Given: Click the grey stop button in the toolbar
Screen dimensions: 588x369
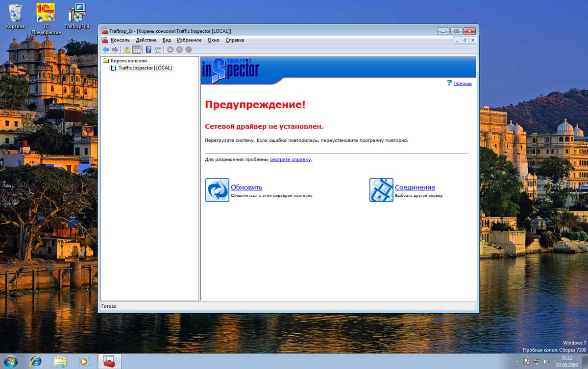Looking at the screenshot, I should 170,49.
